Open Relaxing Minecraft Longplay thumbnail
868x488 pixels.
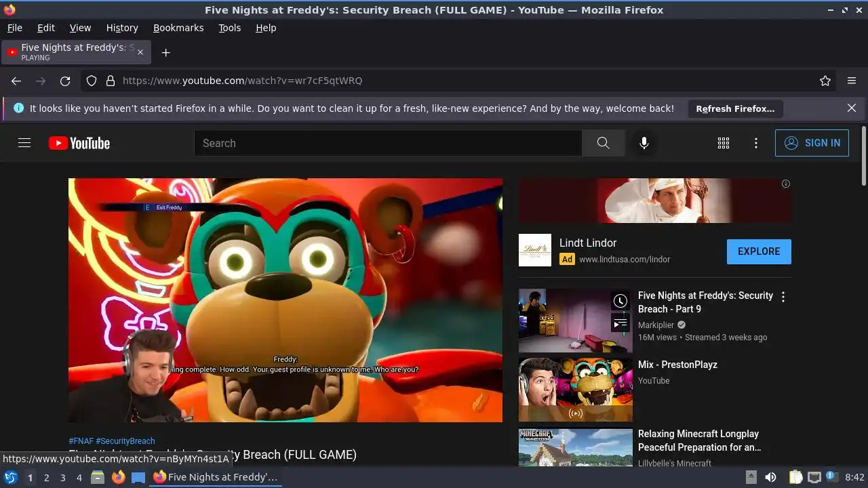(x=576, y=447)
